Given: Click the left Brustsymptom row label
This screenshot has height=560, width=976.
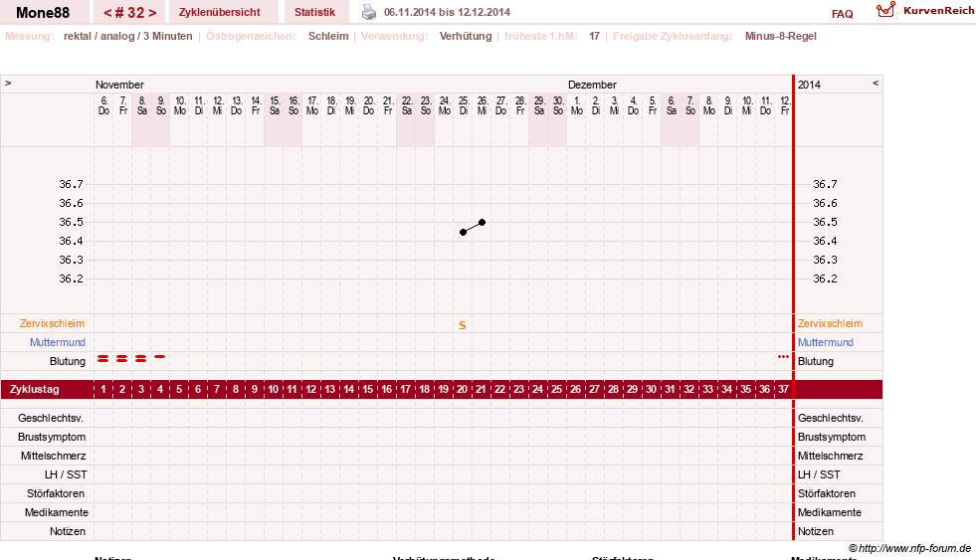Looking at the screenshot, I should click(x=52, y=437).
